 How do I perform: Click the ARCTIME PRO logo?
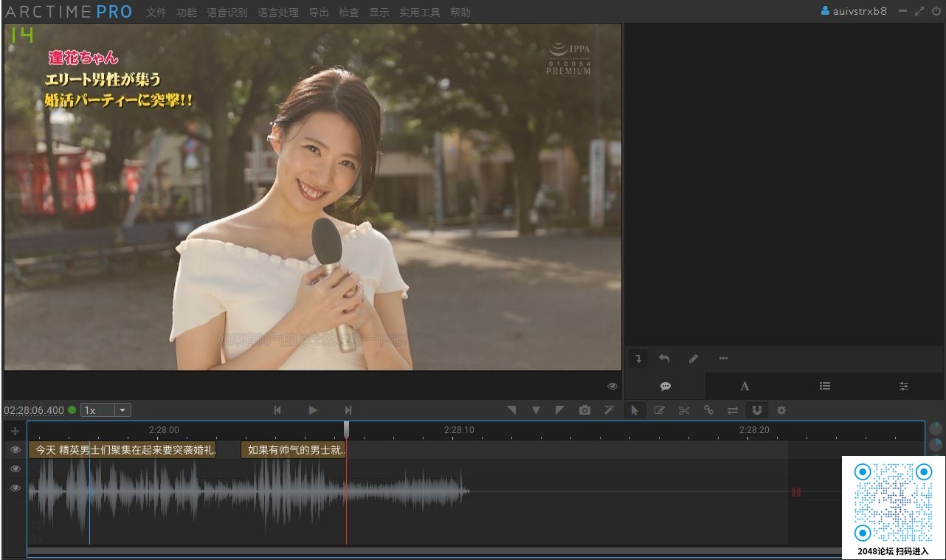(x=69, y=12)
